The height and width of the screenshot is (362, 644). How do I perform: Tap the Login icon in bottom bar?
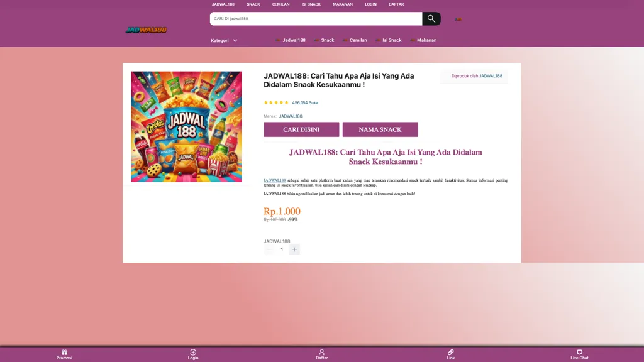193,352
